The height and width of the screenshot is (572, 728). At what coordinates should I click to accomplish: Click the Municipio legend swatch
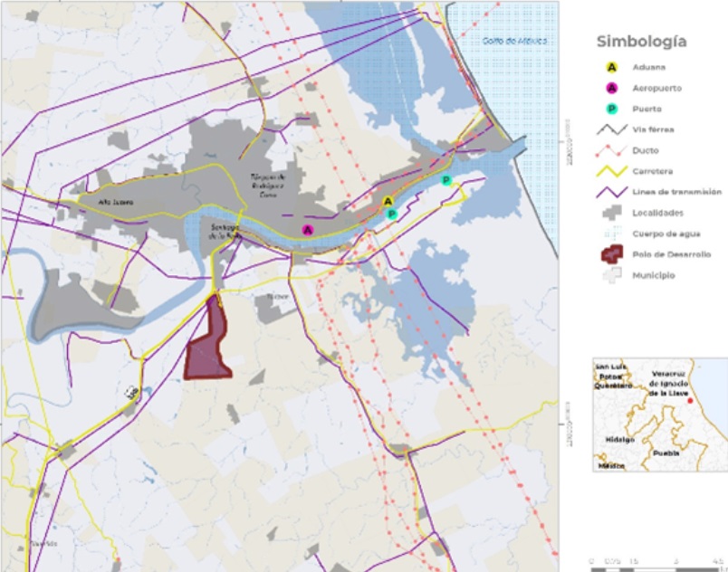tap(611, 275)
